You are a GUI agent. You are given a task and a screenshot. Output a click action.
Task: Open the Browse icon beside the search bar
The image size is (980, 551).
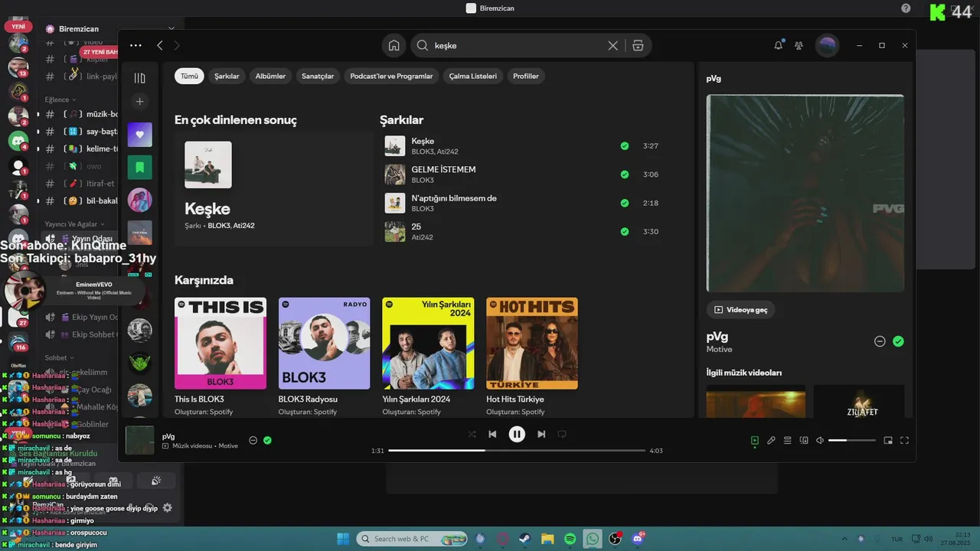638,46
